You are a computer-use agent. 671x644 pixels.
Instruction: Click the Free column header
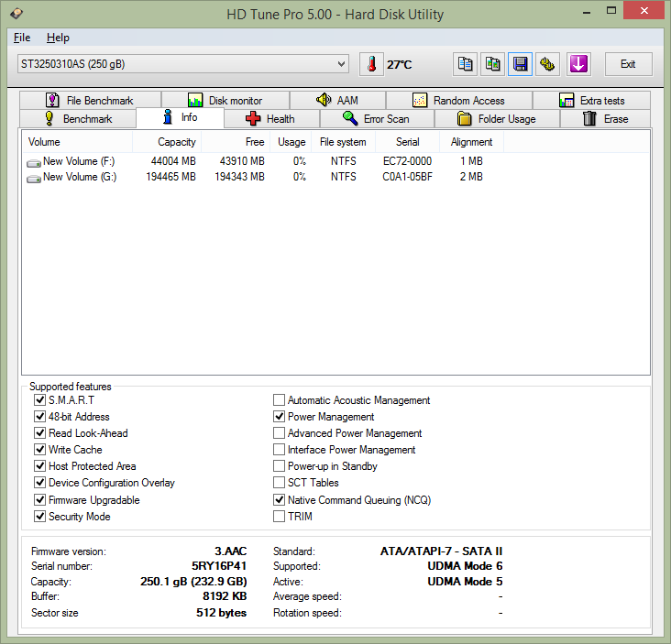coord(236,142)
